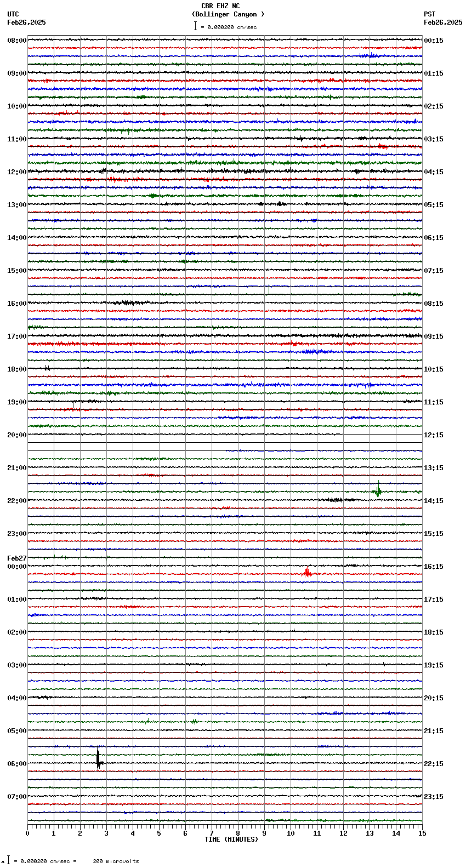Select the 10 minute axis tick label
Screen dimensions: 466x868
291,833
